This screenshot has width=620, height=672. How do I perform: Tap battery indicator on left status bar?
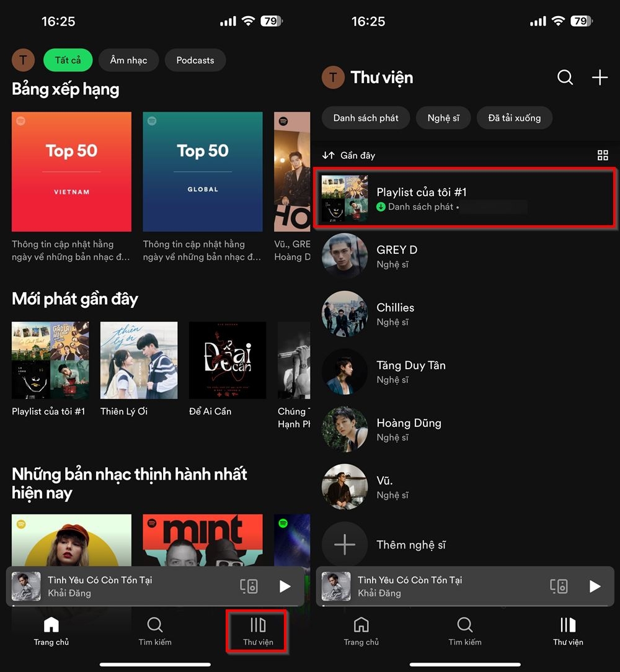272,21
